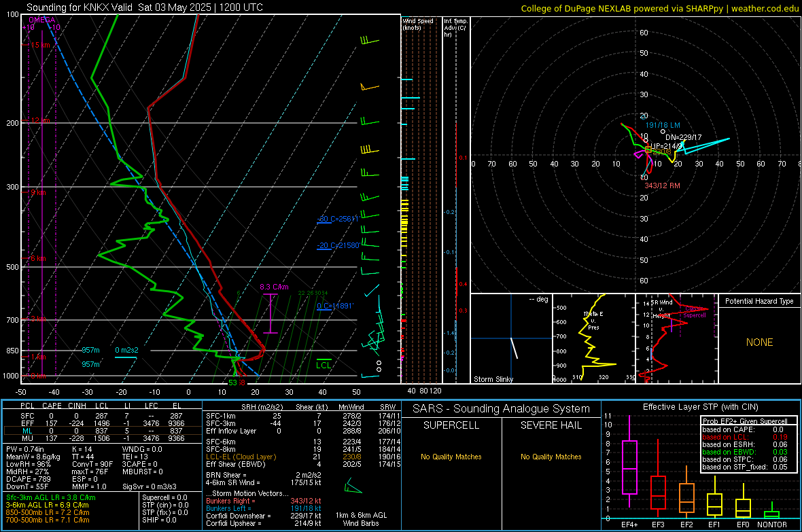Click the DCAPE = 789 value

(x=28, y=479)
